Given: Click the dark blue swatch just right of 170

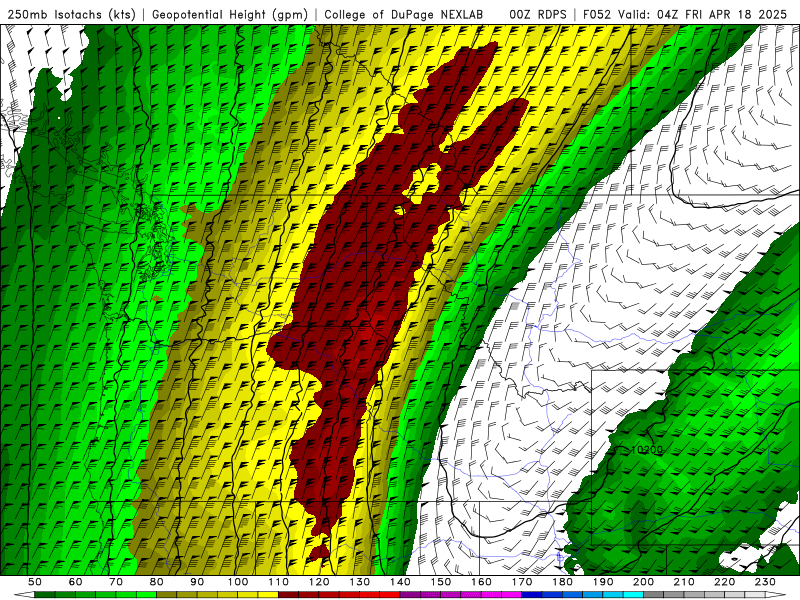Looking at the screenshot, I should pyautogui.click(x=532, y=595).
